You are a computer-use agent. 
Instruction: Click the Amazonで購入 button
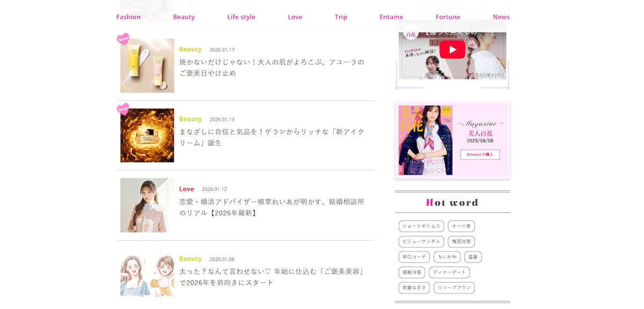[480, 155]
